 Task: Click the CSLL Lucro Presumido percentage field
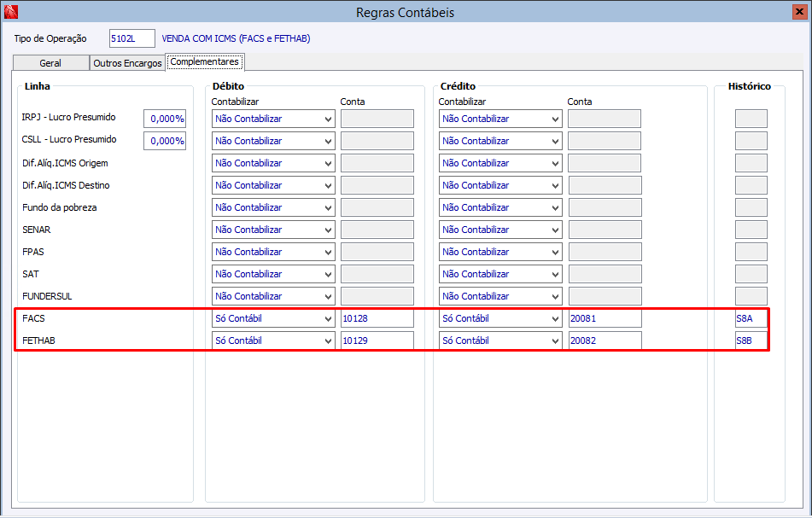click(x=165, y=141)
